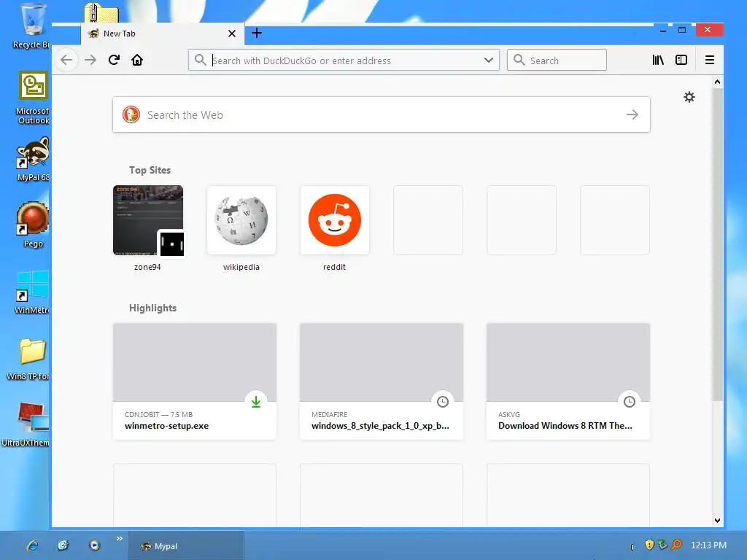Select the New Tab tab
Viewport: 747px width, 560px height.
coord(162,34)
